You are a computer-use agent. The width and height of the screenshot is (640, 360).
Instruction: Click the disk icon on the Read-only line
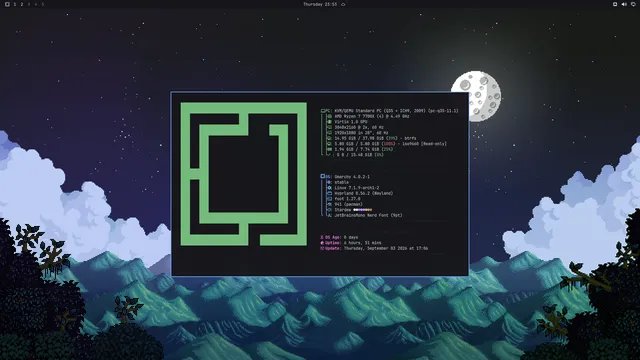(x=329, y=144)
